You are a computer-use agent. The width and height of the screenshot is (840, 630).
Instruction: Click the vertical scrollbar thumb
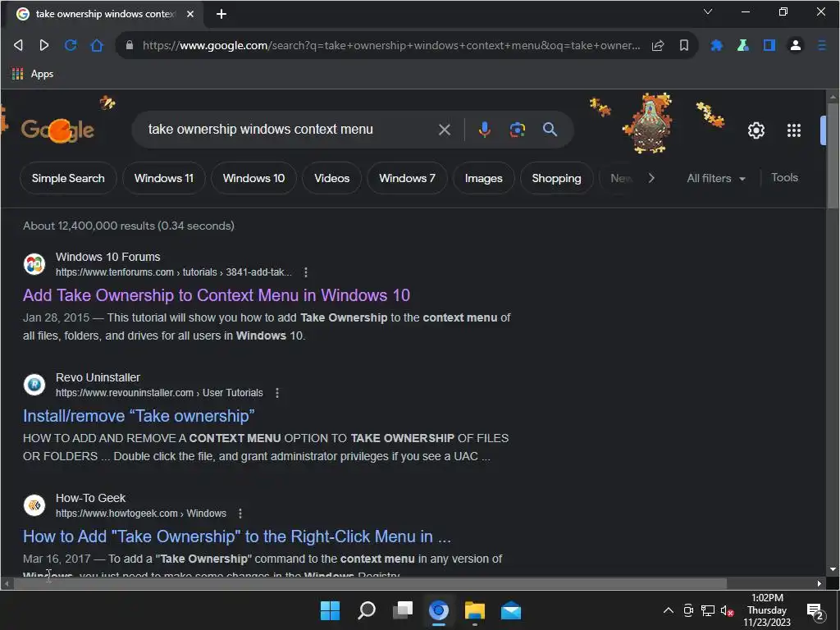832,155
